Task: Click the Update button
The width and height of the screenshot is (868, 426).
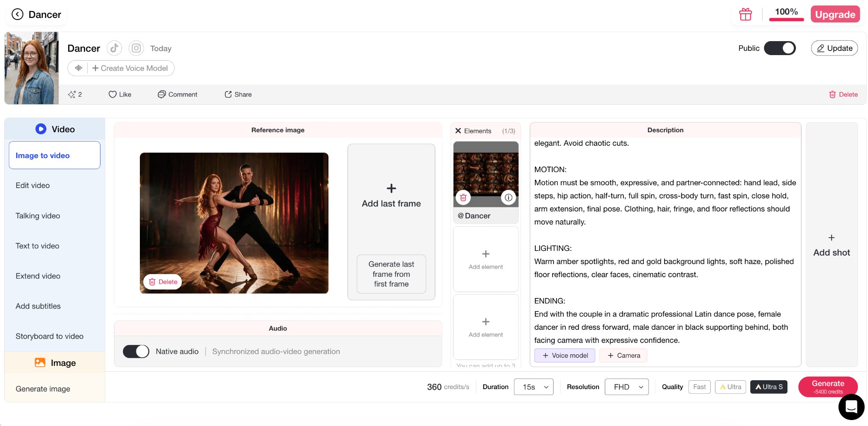Action: pyautogui.click(x=834, y=48)
